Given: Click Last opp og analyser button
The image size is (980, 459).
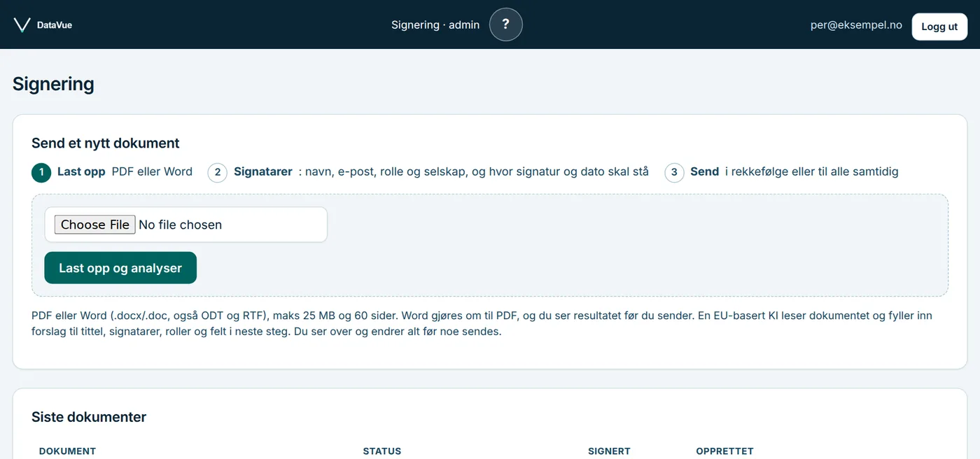Looking at the screenshot, I should pyautogui.click(x=120, y=268).
